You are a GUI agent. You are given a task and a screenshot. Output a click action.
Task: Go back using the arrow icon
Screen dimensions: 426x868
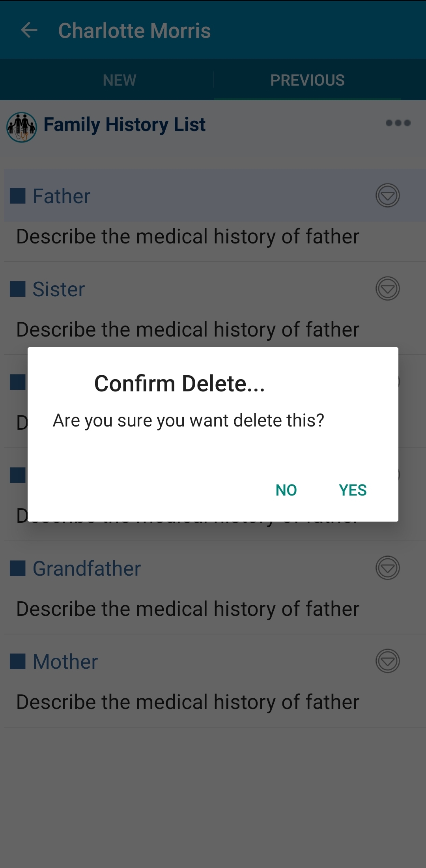(29, 30)
